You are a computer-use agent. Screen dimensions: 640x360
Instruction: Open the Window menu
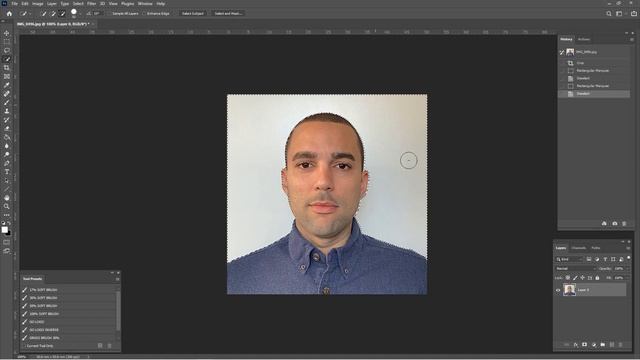pos(145,4)
